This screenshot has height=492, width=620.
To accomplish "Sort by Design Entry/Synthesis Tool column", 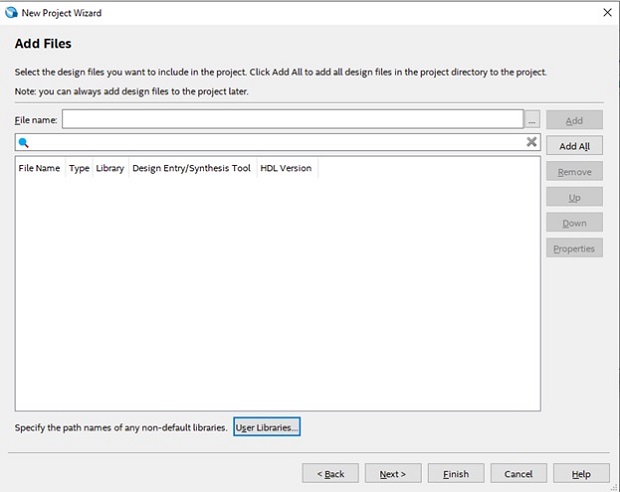I will [x=191, y=168].
